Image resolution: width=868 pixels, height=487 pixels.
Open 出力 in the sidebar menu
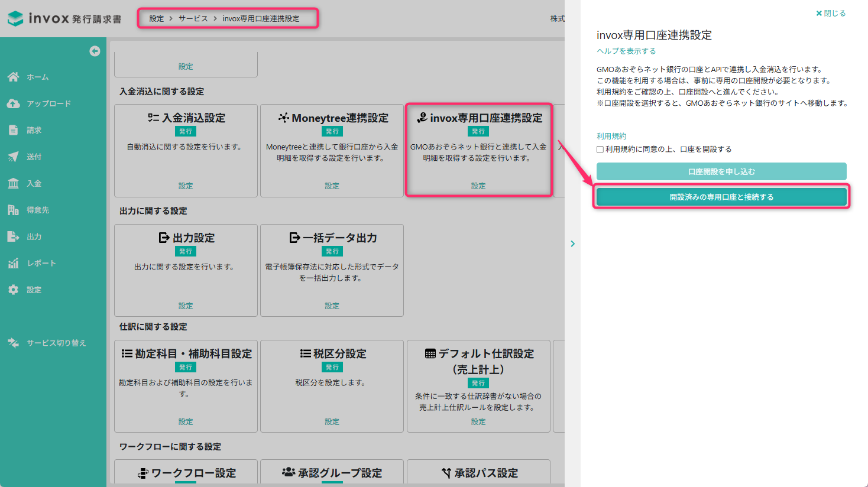click(x=34, y=236)
